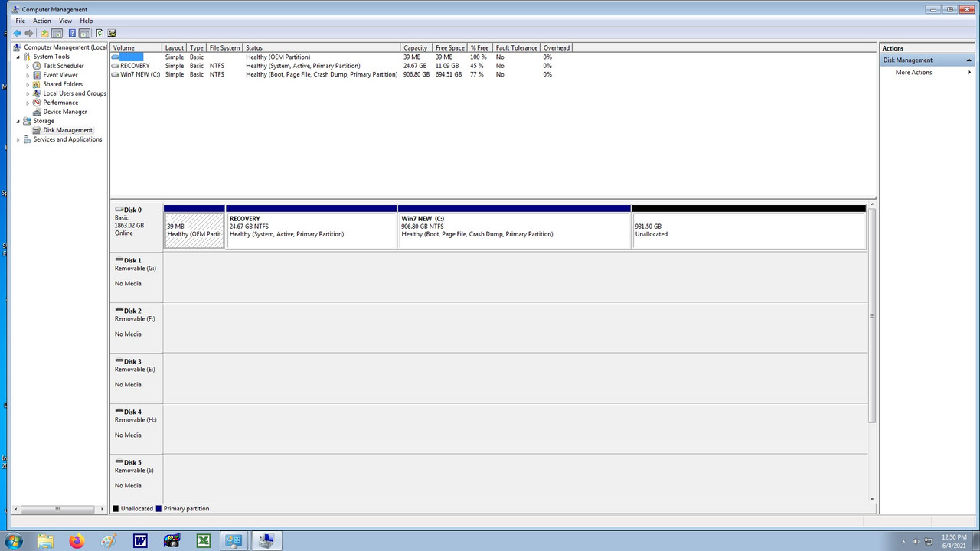Image resolution: width=980 pixels, height=551 pixels.
Task: Expand the Services and Applications node
Action: (x=18, y=139)
